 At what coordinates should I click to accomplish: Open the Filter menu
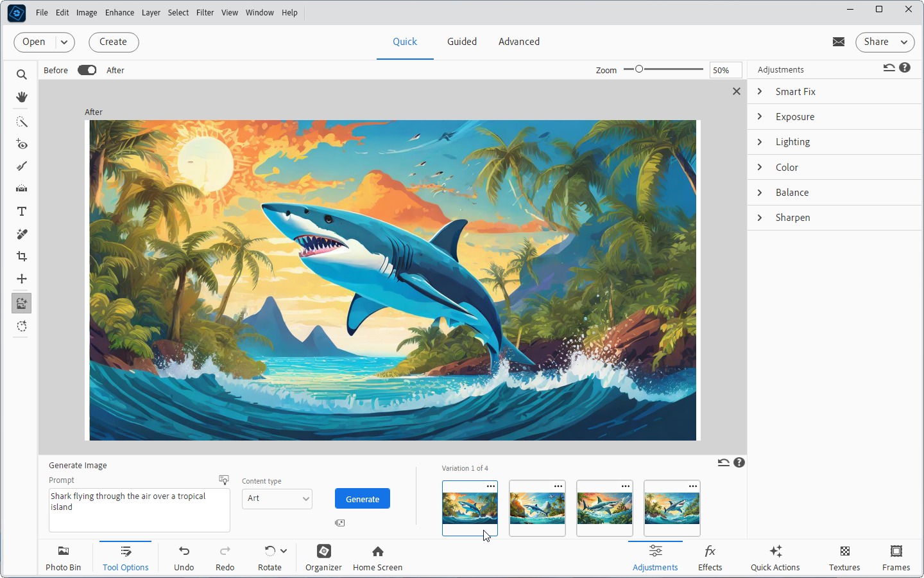pyautogui.click(x=205, y=12)
